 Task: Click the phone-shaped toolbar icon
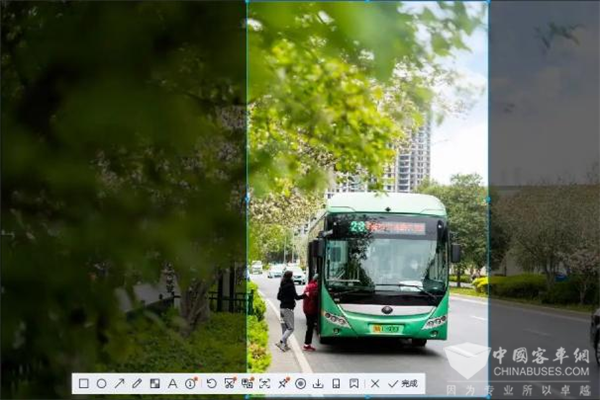(336, 383)
